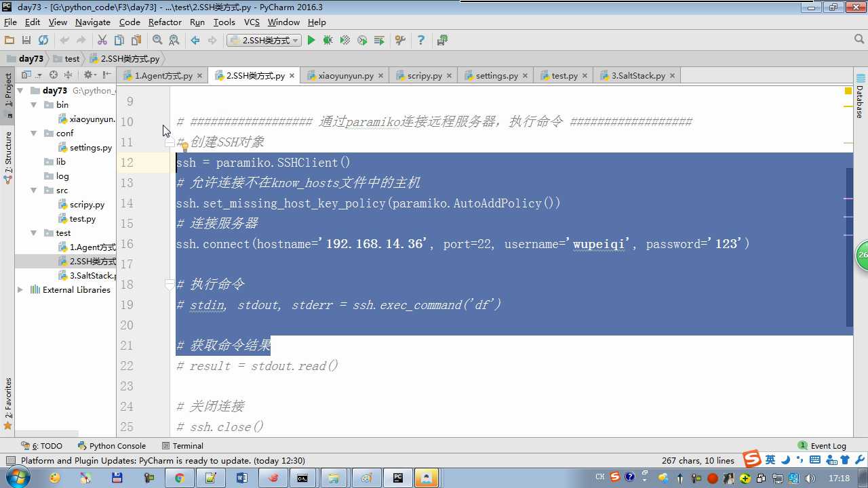868x488 pixels.
Task: Open the Terminal tool window
Action: (183, 446)
